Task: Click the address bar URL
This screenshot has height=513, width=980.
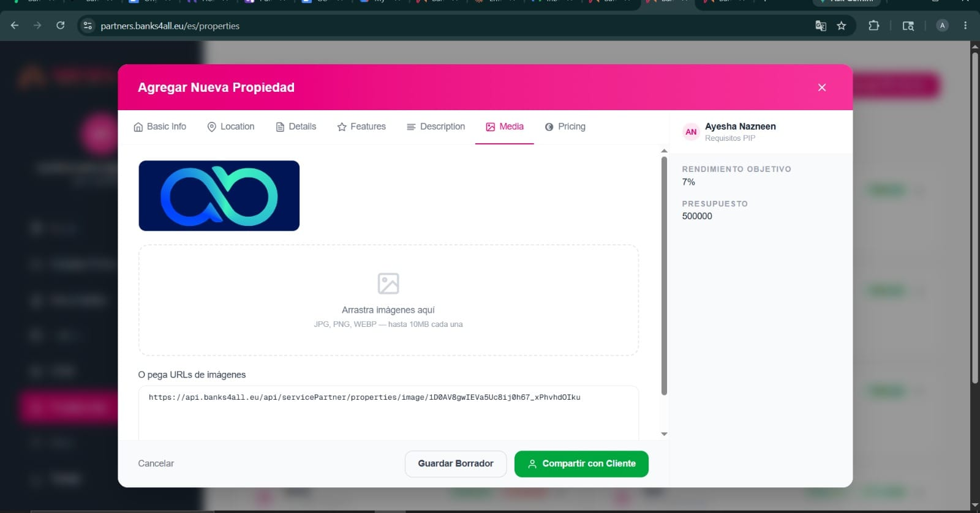Action: (170, 26)
